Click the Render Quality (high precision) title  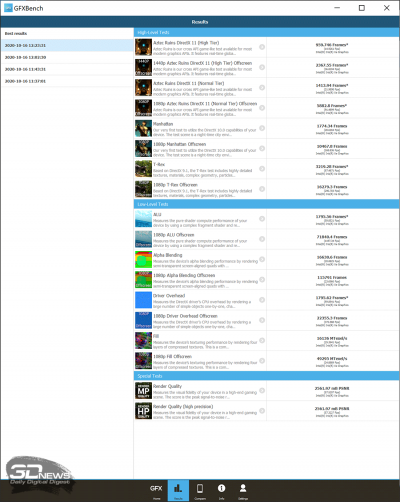point(183,407)
